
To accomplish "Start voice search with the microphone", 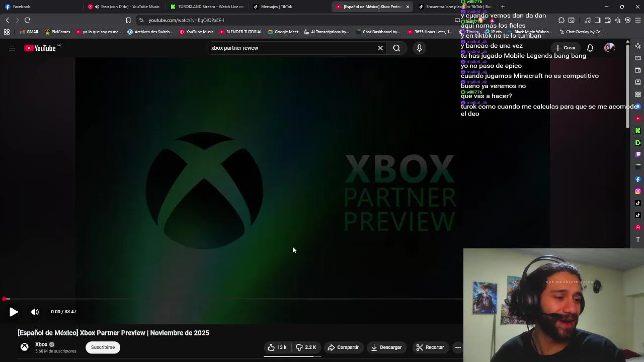I will (x=419, y=48).
